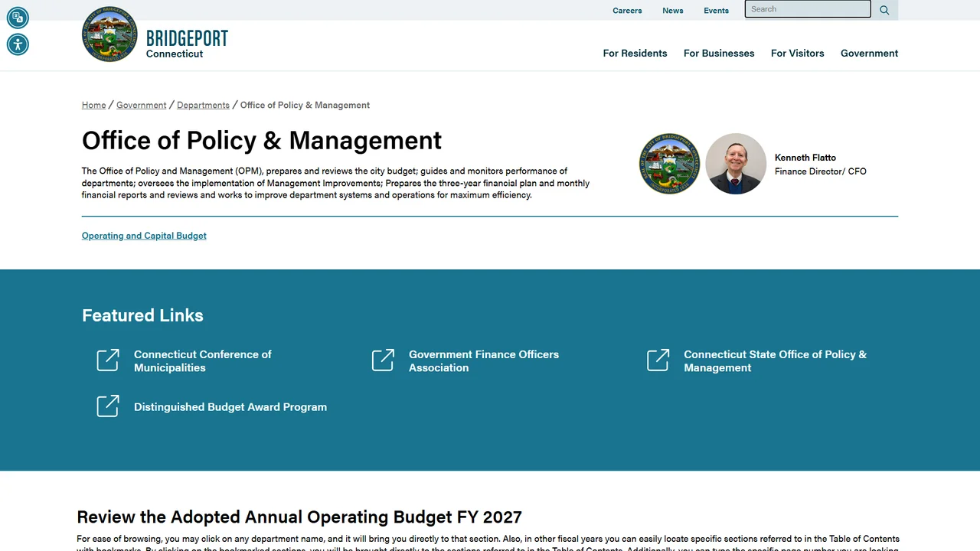Click the magnifier search submit icon
Image resolution: width=980 pixels, height=551 pixels.
[x=884, y=10]
